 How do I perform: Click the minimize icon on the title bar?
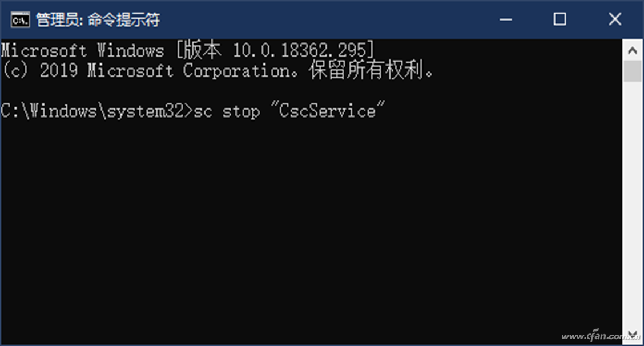tap(505, 19)
